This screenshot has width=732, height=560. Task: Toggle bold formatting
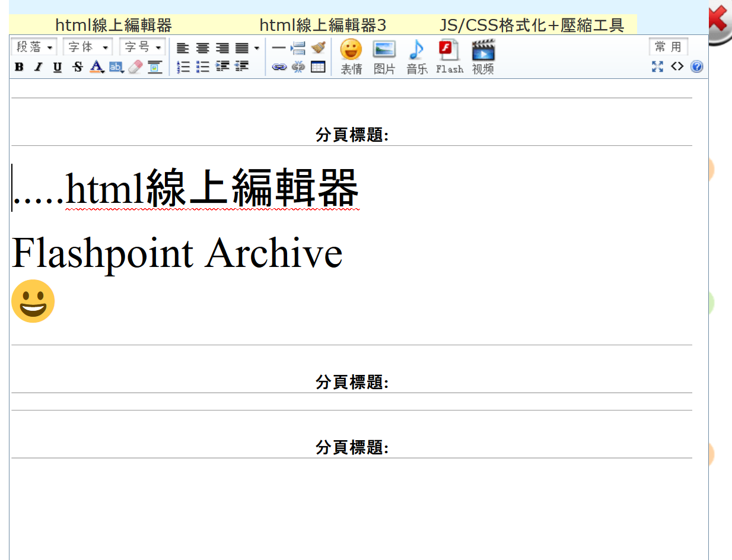(19, 67)
